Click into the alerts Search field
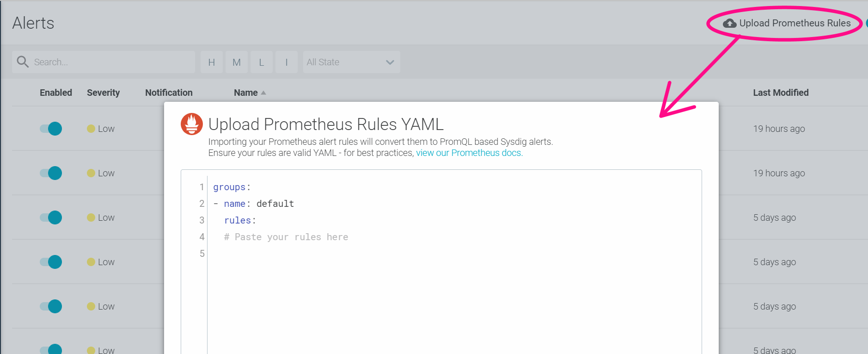The height and width of the screenshot is (354, 868). click(x=104, y=62)
